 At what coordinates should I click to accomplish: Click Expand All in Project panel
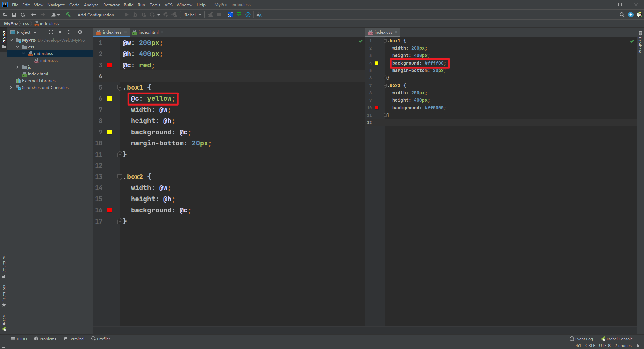click(60, 32)
